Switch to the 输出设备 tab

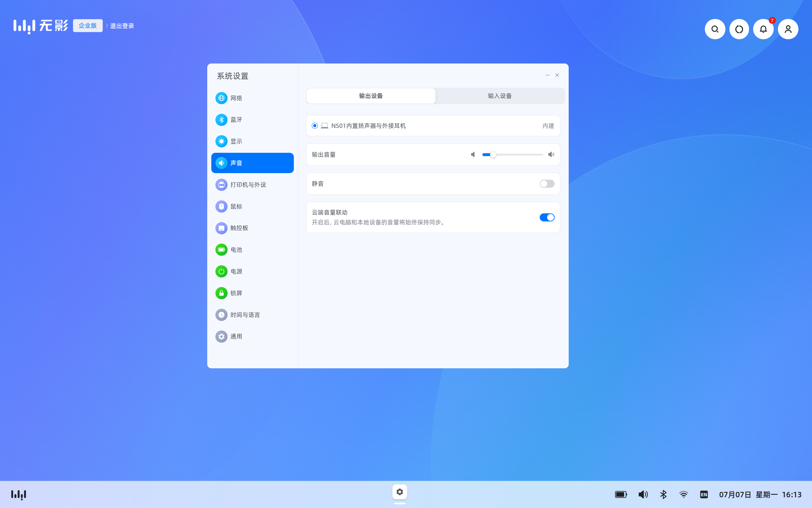click(371, 96)
